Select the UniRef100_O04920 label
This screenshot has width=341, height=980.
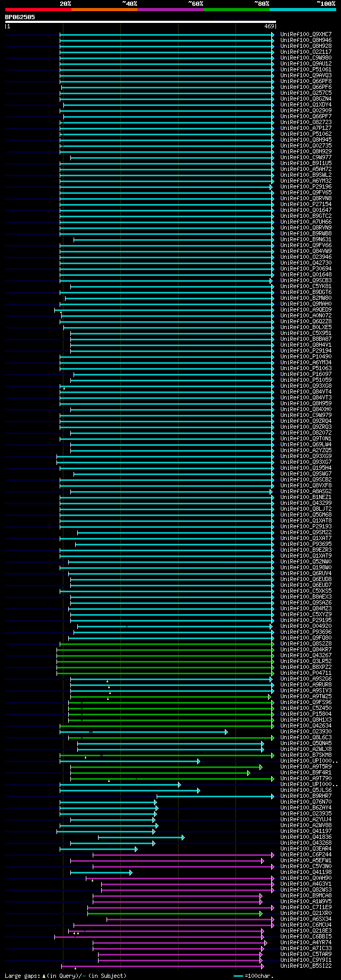pyautogui.click(x=306, y=626)
